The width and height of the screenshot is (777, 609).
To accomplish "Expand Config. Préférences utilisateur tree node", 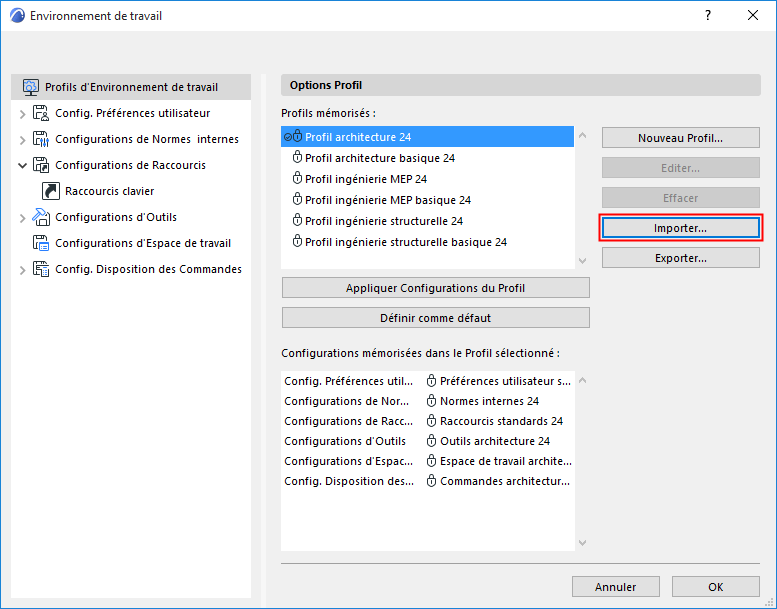I will 22,114.
